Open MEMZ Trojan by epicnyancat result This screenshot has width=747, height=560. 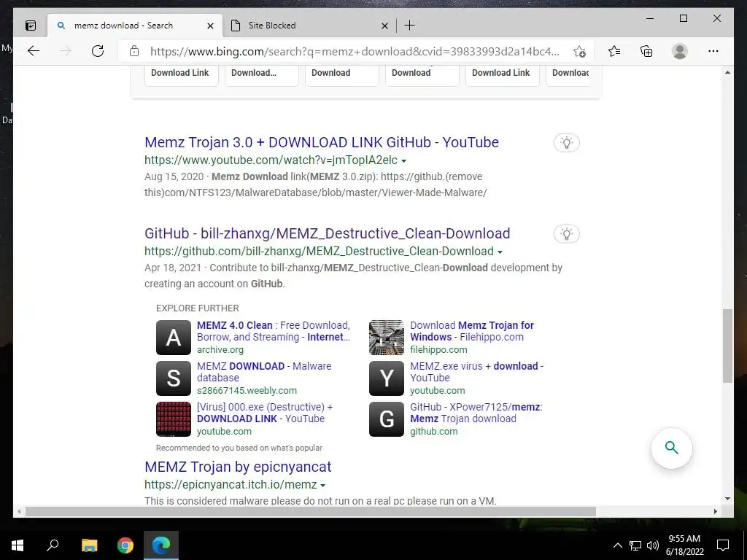[x=238, y=467]
